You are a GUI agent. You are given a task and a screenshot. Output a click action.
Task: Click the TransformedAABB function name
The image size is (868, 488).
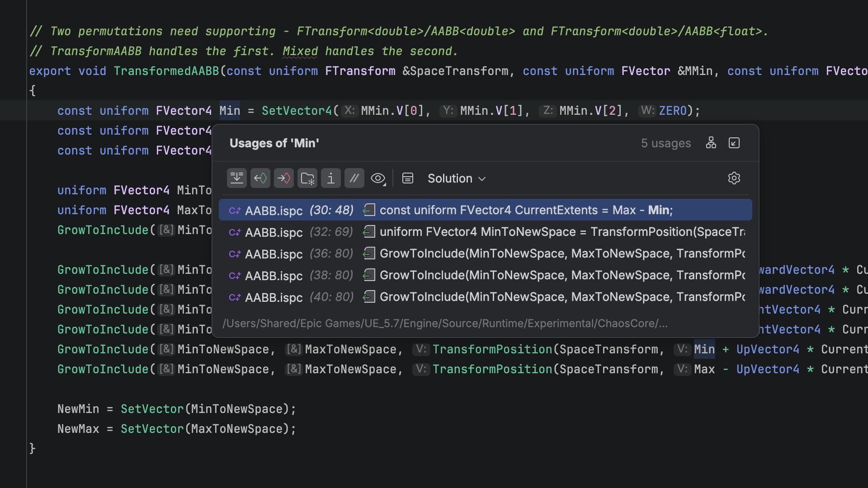pyautogui.click(x=166, y=71)
